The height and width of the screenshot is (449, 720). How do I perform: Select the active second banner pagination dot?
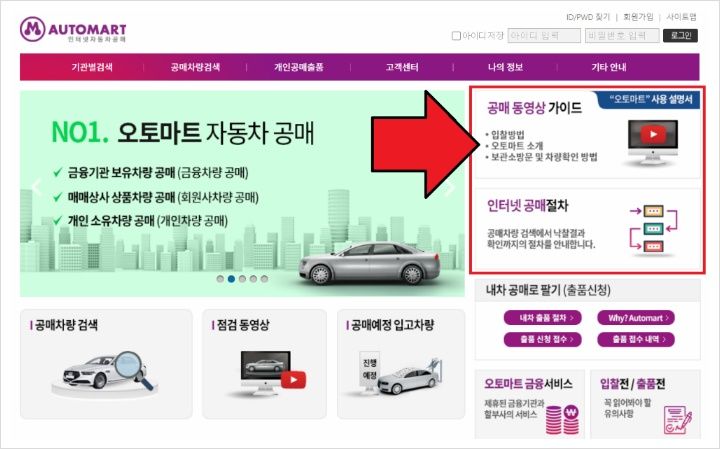[x=231, y=279]
